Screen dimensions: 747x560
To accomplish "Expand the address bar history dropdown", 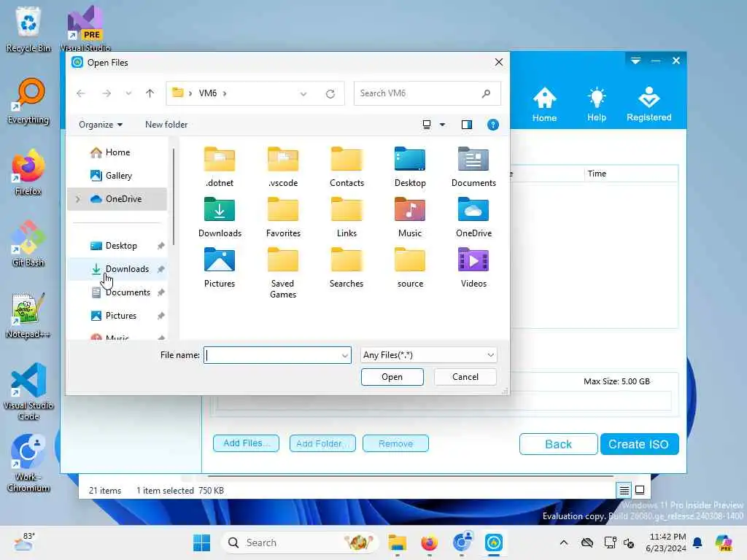I will coord(303,94).
